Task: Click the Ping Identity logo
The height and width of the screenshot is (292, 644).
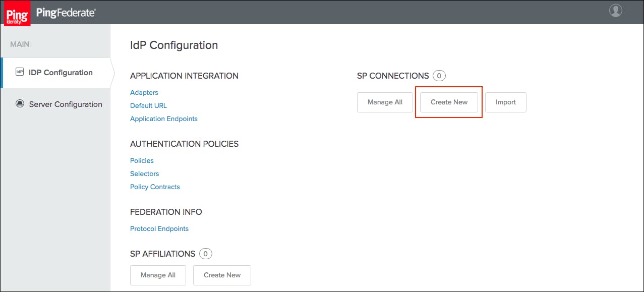Action: tap(17, 13)
